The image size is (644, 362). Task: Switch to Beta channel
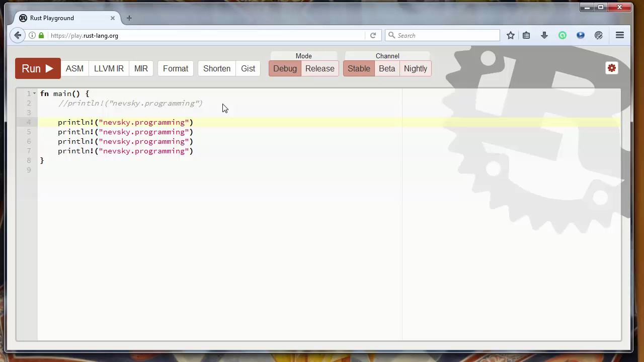click(387, 68)
